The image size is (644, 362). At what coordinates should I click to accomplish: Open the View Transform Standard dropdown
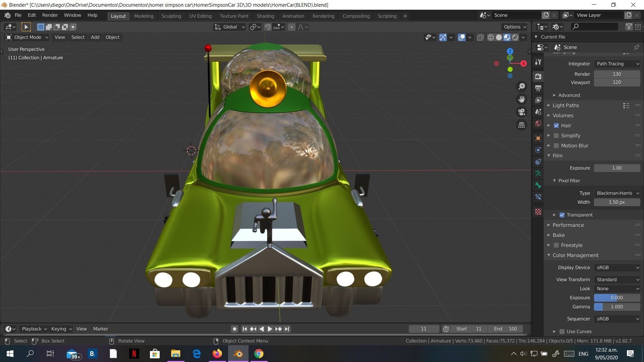click(x=617, y=280)
